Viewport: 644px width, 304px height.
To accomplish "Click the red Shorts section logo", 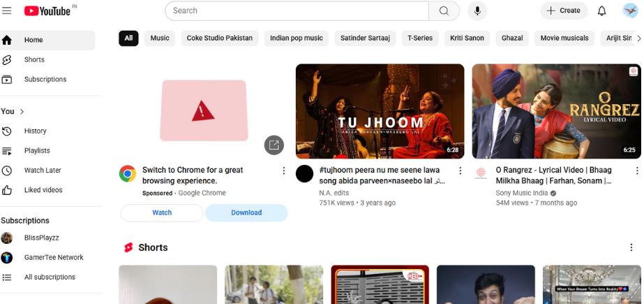I will click(x=128, y=247).
